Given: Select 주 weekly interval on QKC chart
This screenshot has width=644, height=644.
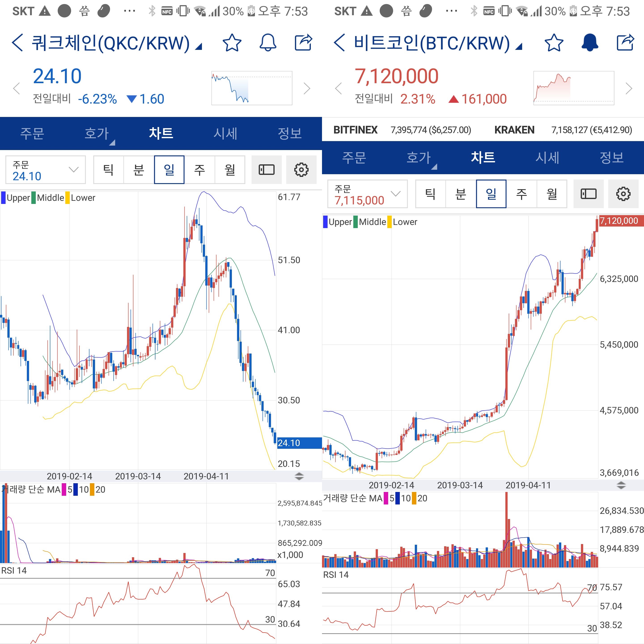Looking at the screenshot, I should pyautogui.click(x=199, y=170).
